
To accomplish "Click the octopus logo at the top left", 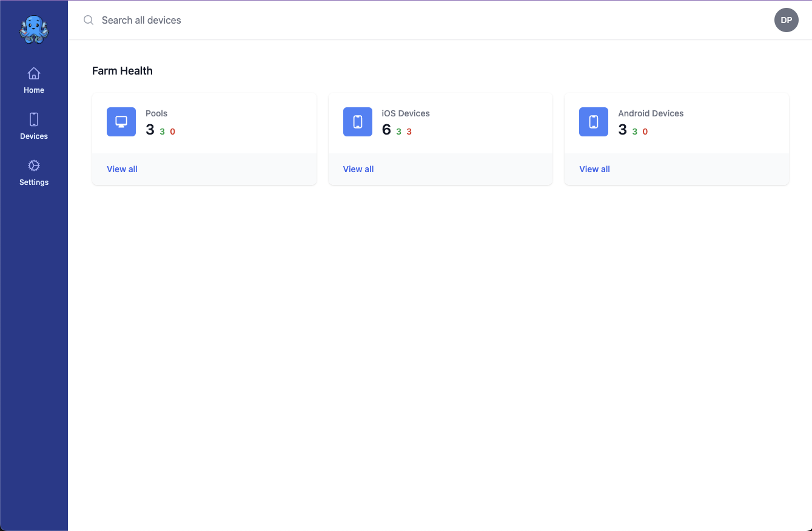I will click(33, 28).
